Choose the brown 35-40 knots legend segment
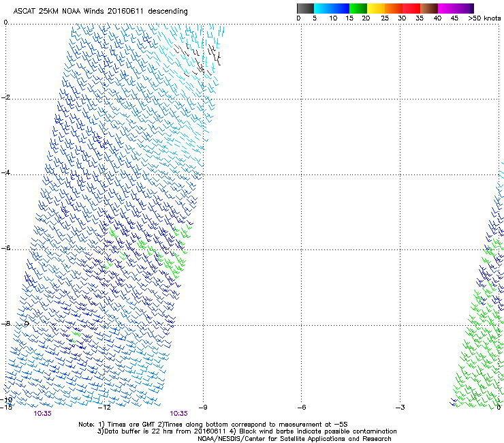The image size is (504, 443). point(429,8)
